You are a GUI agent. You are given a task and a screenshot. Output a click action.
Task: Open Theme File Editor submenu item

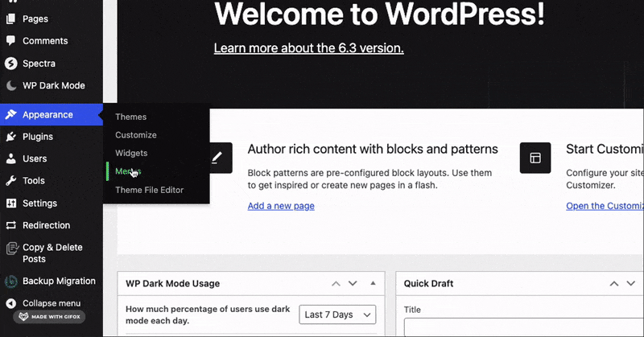[149, 190]
